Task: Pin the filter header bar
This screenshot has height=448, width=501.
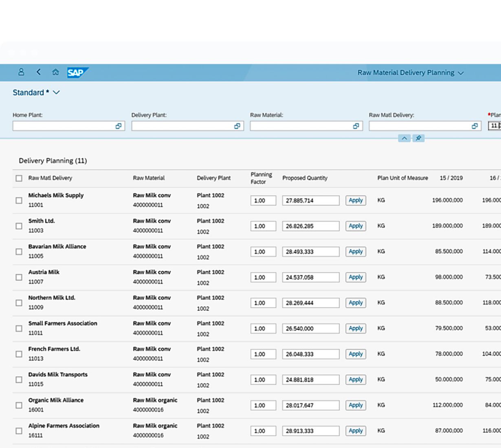Action: click(418, 138)
